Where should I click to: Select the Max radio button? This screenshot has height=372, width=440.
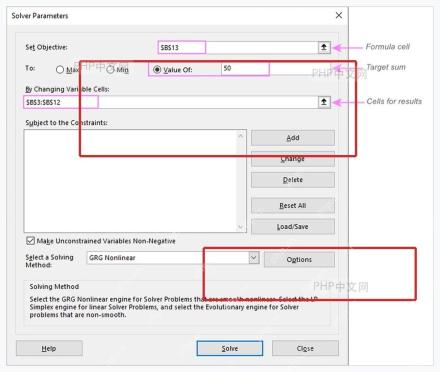coord(60,70)
